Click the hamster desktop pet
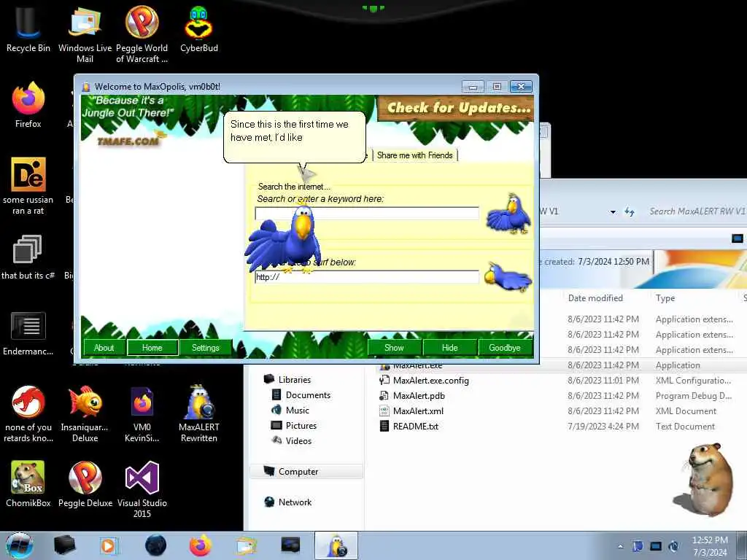Image resolution: width=747 pixels, height=560 pixels. point(703,479)
